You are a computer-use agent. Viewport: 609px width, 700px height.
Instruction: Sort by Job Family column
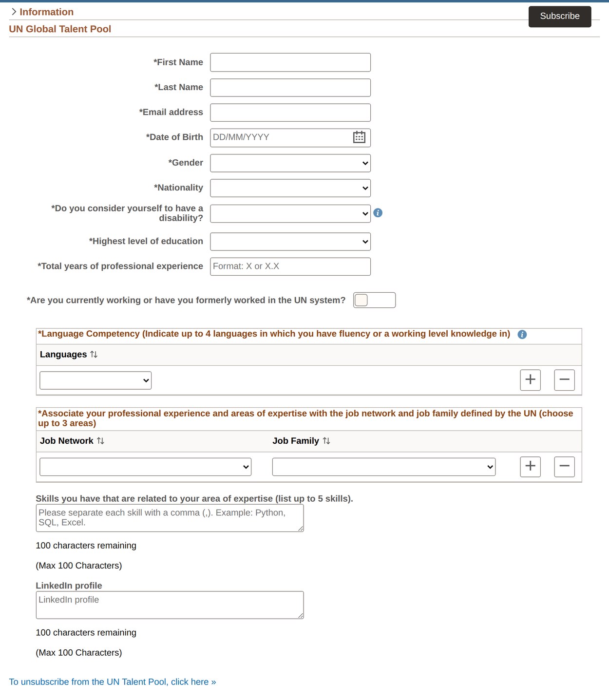point(326,441)
